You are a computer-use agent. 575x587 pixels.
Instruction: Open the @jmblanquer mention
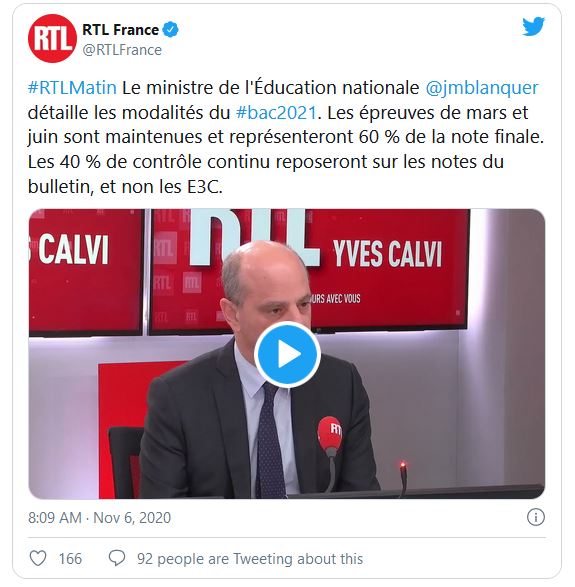(482, 88)
